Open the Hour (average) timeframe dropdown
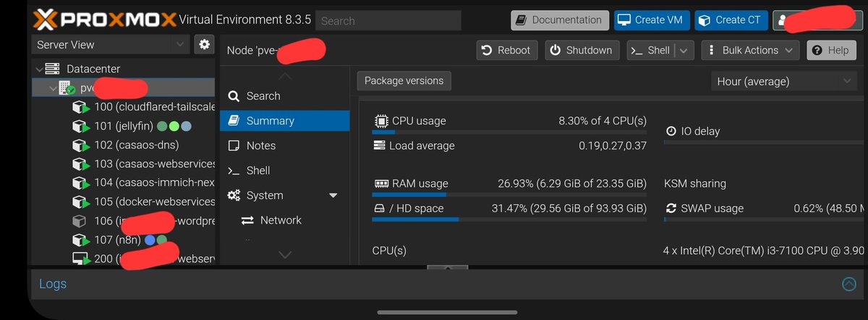Viewport: 868px width, 320px height. (784, 81)
